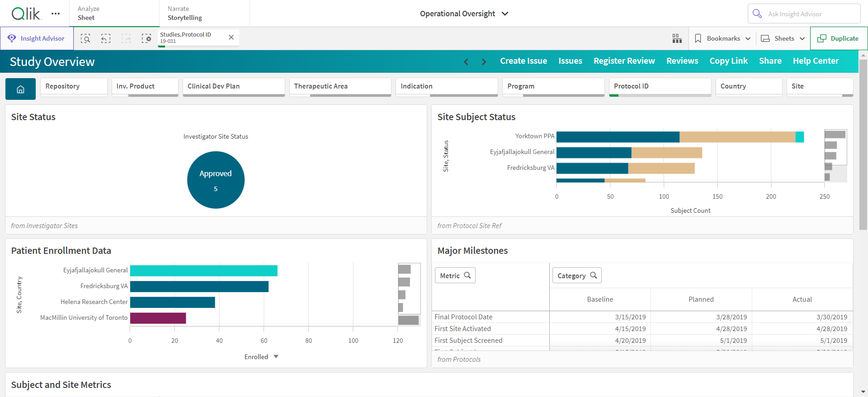Click the Create Issue link
This screenshot has width=868, height=397.
(x=524, y=61)
